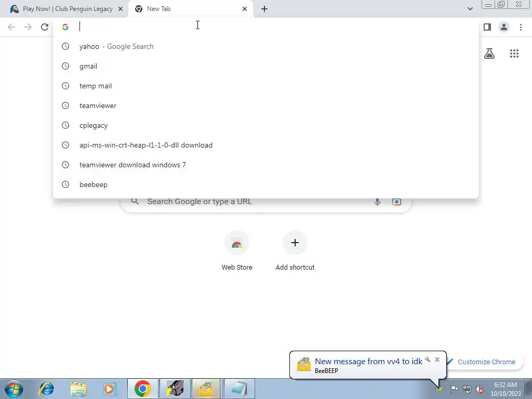Image resolution: width=532 pixels, height=399 pixels.
Task: Close the Club Penguin Legacy tab
Action: (121, 9)
